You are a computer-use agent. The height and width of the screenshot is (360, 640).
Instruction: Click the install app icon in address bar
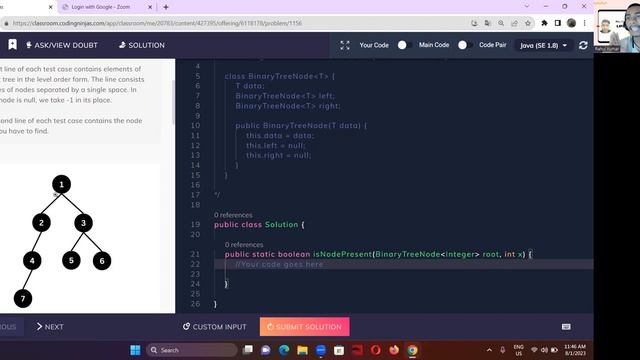tap(474, 23)
